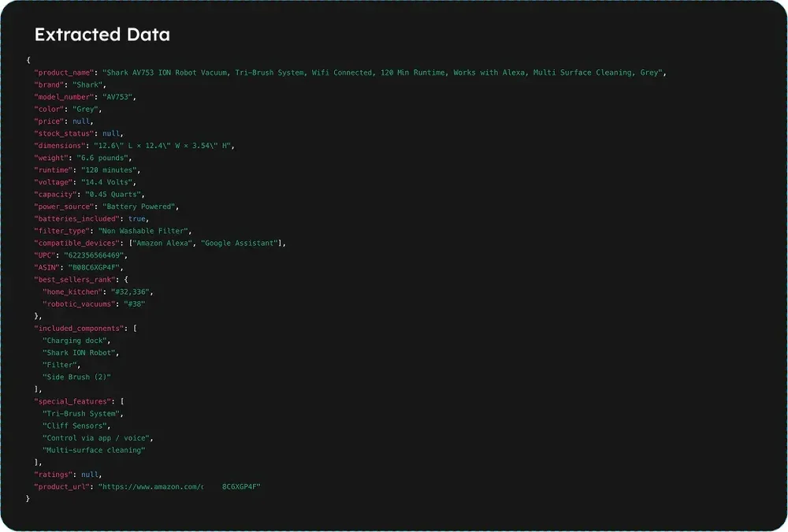Click the amazon.com product URL value
This screenshot has height=532, width=788.
(x=180, y=487)
